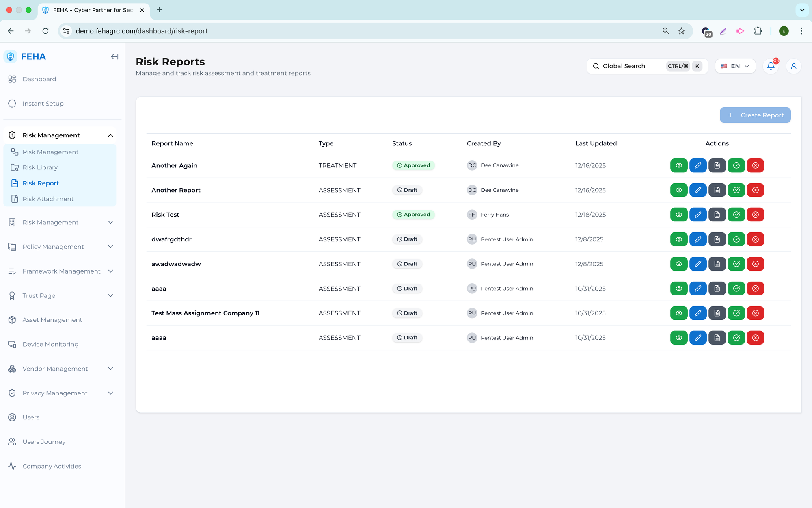The width and height of the screenshot is (812, 508).
Task: Go to Risk Attachment page
Action: coord(48,199)
